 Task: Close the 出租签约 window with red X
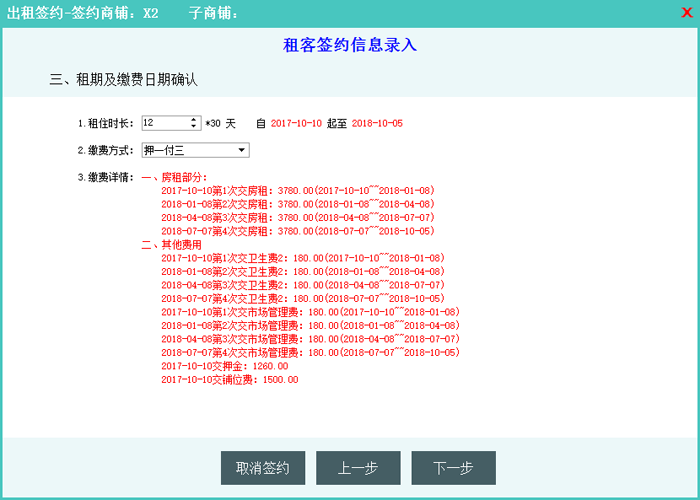pyautogui.click(x=686, y=13)
